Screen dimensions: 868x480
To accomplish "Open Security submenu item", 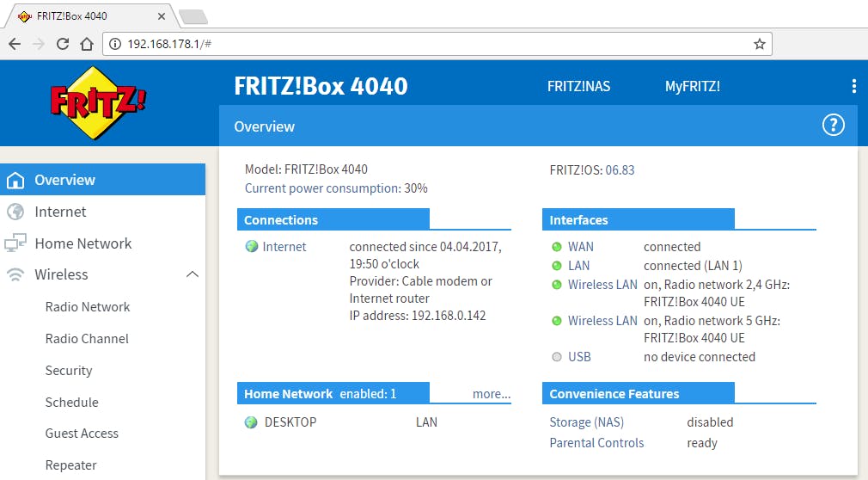I will click(x=69, y=370).
